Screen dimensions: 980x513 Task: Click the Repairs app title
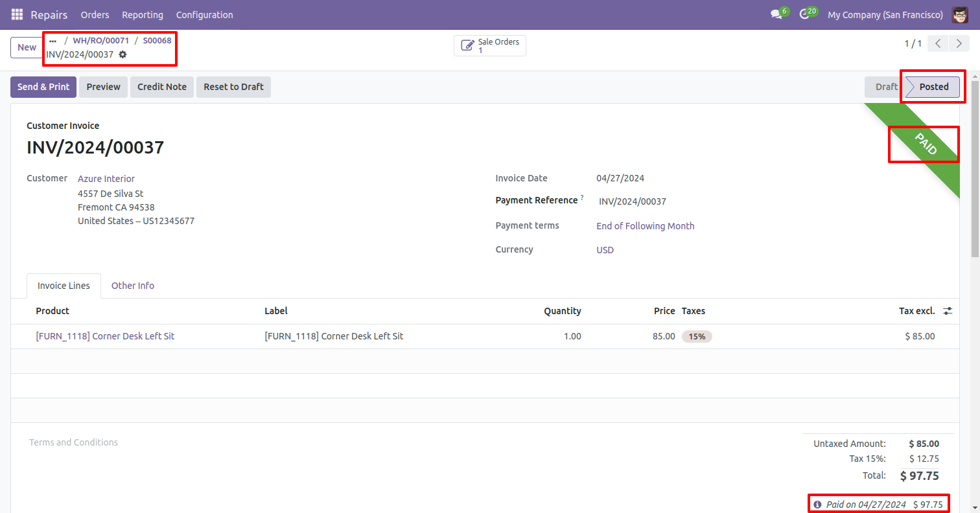click(x=49, y=14)
